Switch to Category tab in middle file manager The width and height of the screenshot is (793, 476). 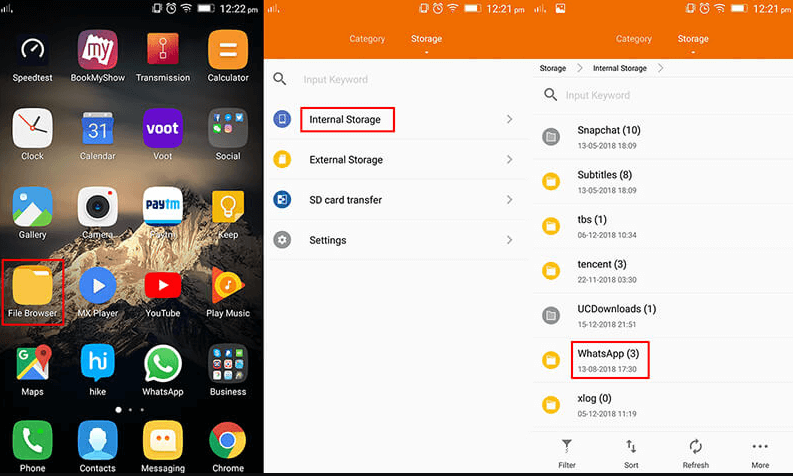pos(367,39)
